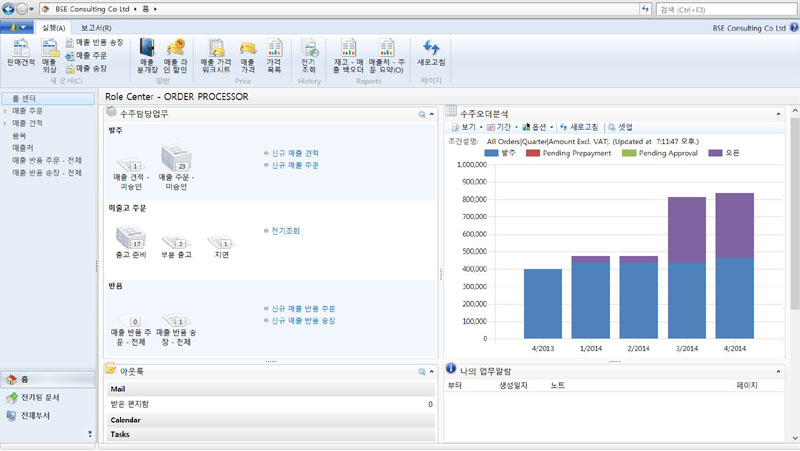The width and height of the screenshot is (800, 451).
Task: Collapse the 나의 업무알람 part
Action: point(778,372)
